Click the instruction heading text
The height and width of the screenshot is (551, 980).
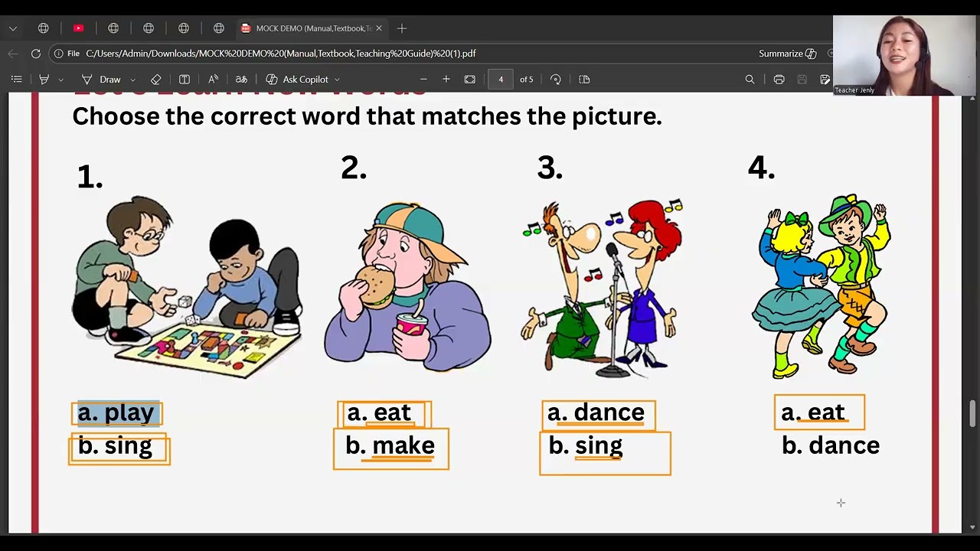367,116
